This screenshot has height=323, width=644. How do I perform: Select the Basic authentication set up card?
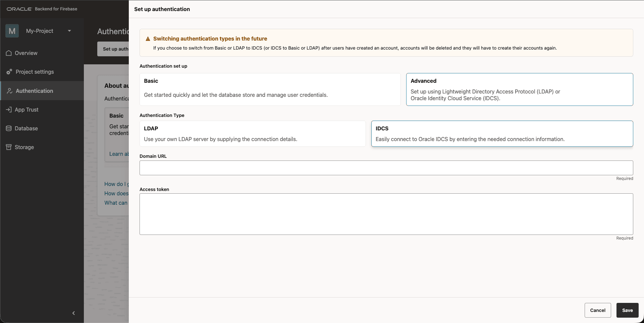pos(270,89)
